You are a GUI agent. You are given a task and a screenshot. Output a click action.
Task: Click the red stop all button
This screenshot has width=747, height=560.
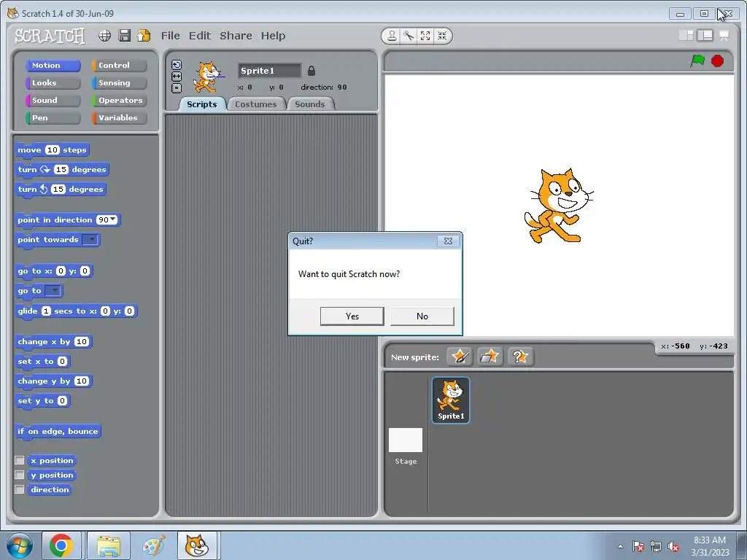(718, 61)
